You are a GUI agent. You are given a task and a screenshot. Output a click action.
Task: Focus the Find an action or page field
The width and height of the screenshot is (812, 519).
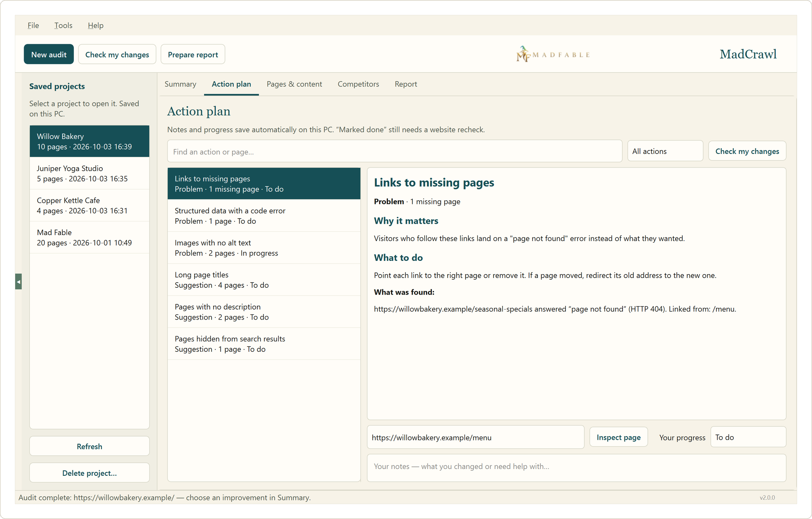(395, 151)
